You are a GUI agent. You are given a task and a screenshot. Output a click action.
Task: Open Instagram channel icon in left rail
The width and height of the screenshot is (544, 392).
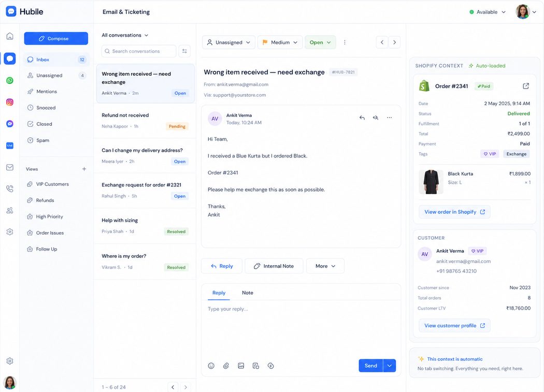pyautogui.click(x=10, y=102)
